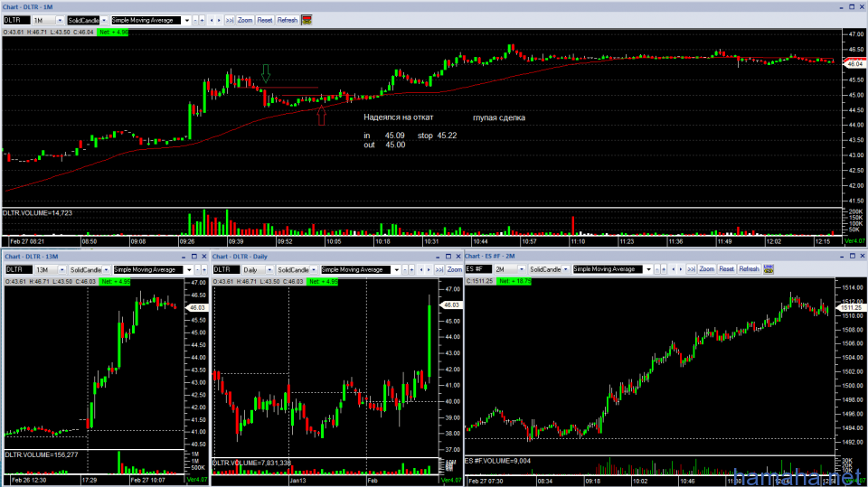Click DLTR symbol field in 13M chart
The image size is (868, 487).
click(19, 269)
